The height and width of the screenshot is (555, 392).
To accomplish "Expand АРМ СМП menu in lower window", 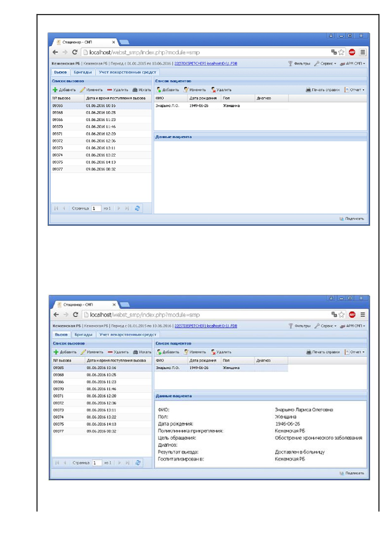I will pyautogui.click(x=352, y=326).
